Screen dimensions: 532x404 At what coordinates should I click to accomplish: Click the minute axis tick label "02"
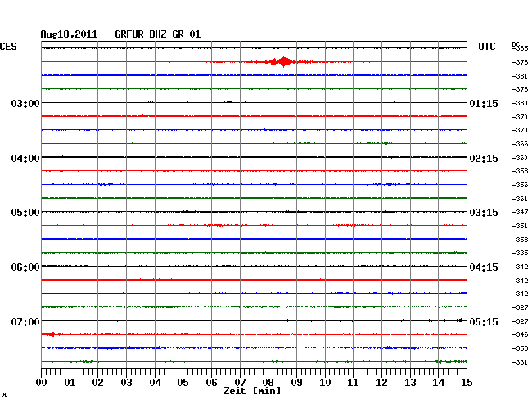(97, 383)
